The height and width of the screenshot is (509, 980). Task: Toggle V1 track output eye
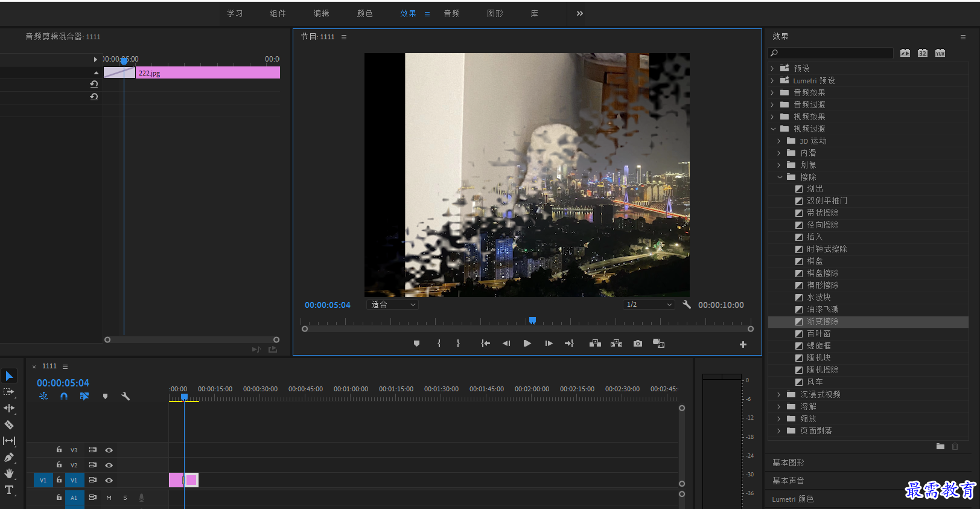click(109, 480)
